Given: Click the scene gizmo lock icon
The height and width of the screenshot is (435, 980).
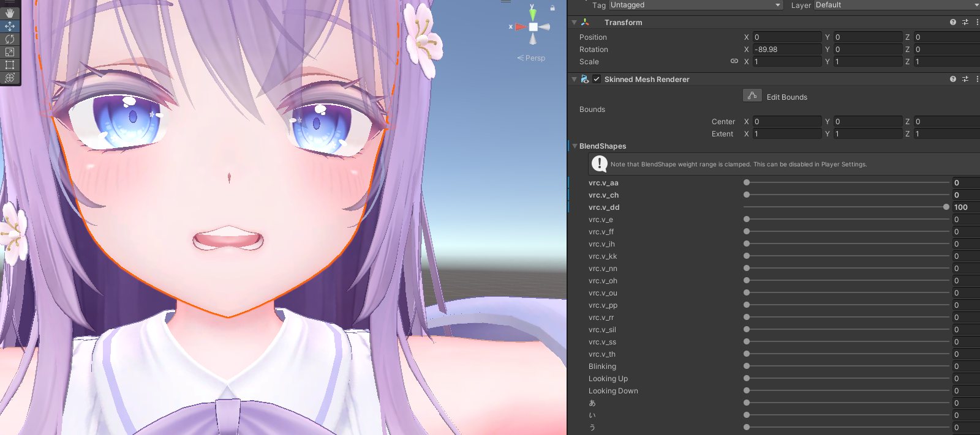Looking at the screenshot, I should tap(552, 8).
